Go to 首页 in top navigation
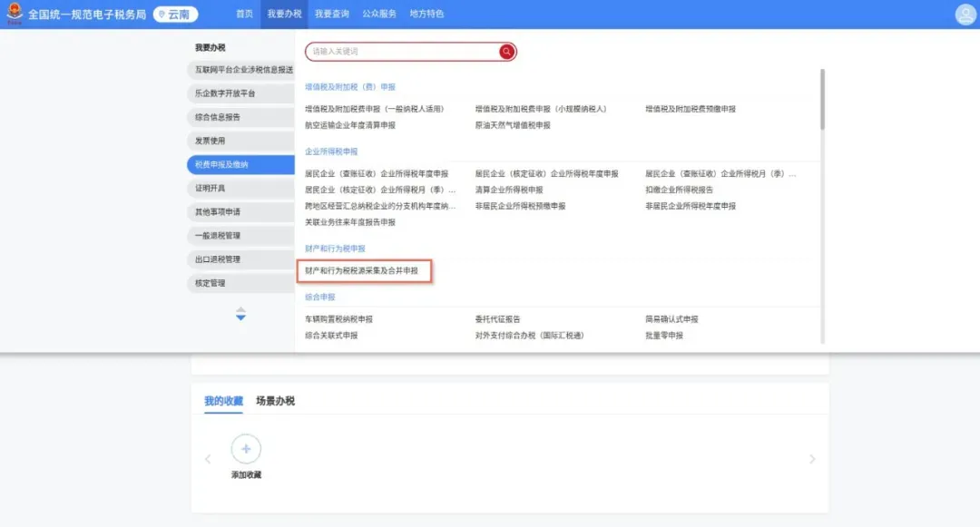The image size is (980, 527). 244,14
